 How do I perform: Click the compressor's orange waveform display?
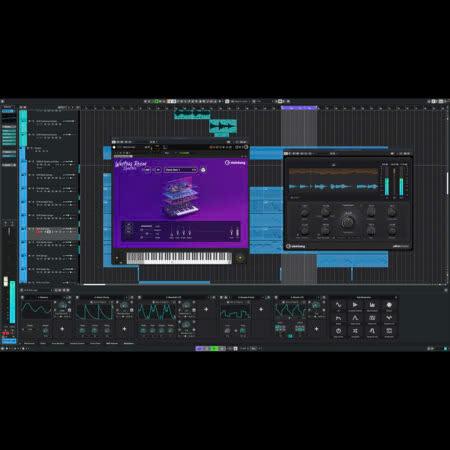click(x=333, y=172)
